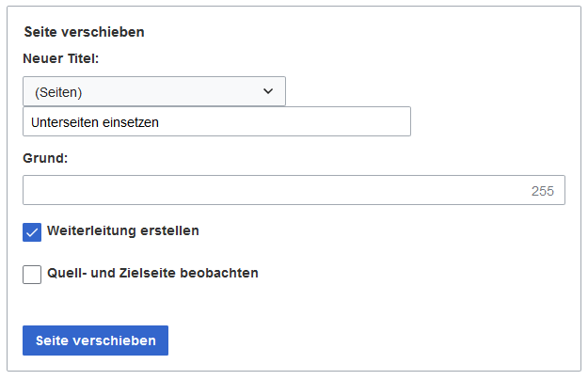Screen dimensions: 588x380
Task: Select the (Seiten) text in the combo box
Action: tap(58, 92)
